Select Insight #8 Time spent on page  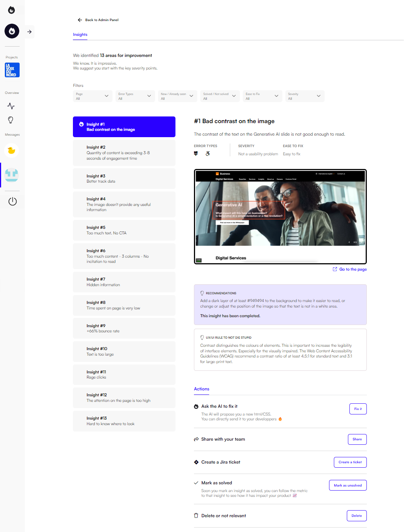(124, 305)
